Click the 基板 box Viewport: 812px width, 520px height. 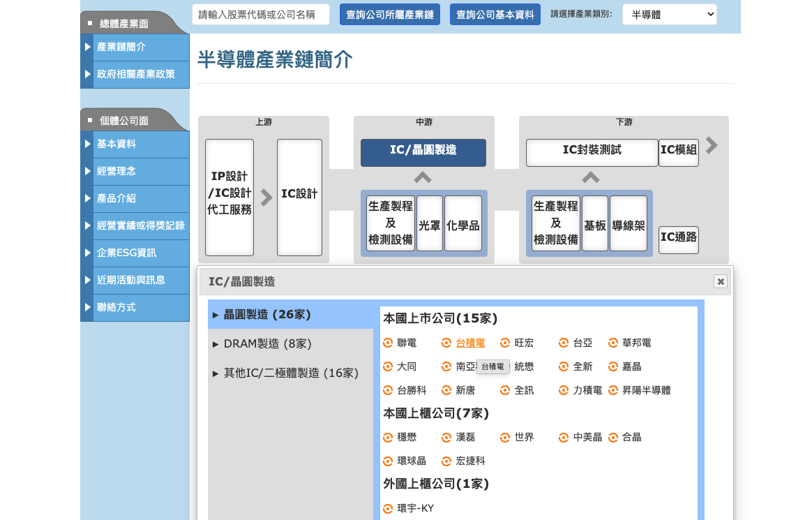coord(594,223)
